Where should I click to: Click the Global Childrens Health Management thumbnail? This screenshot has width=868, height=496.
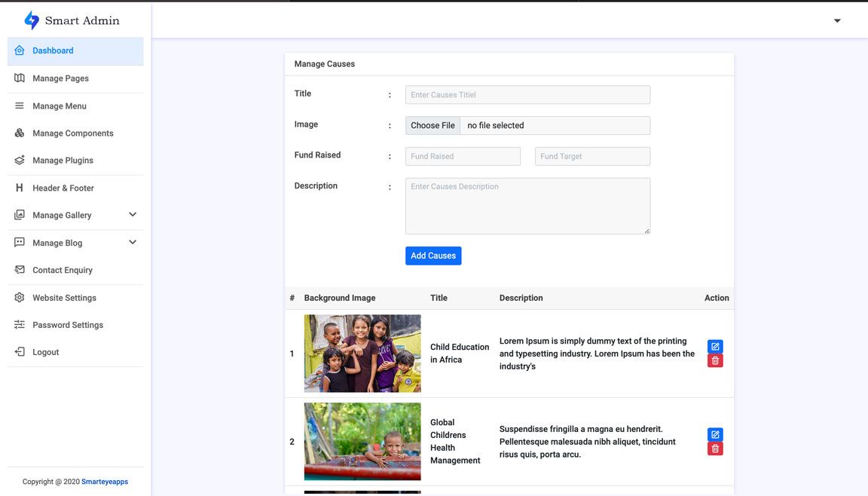[x=362, y=441]
